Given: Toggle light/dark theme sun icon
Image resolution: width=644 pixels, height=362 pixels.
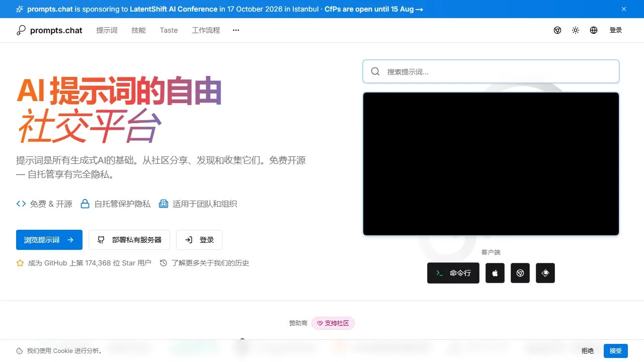Looking at the screenshot, I should [x=576, y=30].
